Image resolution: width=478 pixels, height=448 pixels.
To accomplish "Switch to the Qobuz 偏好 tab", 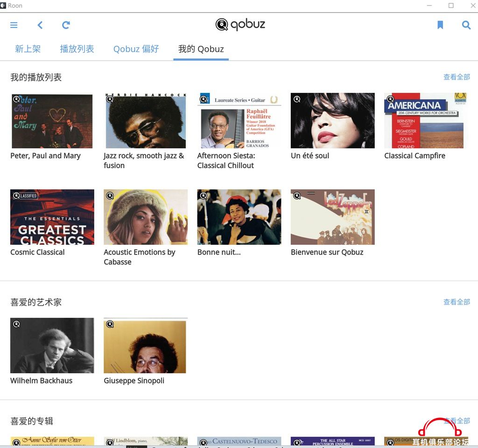I will click(x=136, y=49).
